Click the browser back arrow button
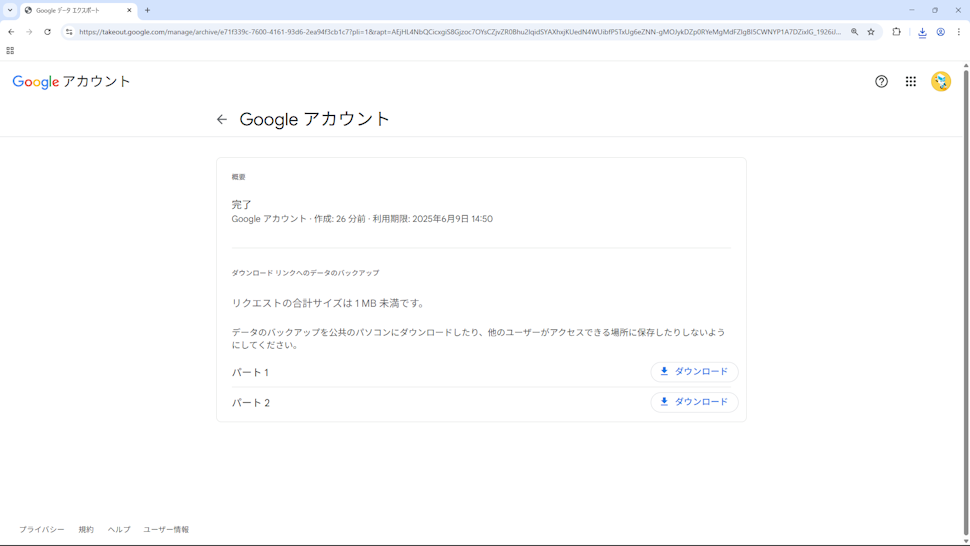970x546 pixels. point(11,32)
